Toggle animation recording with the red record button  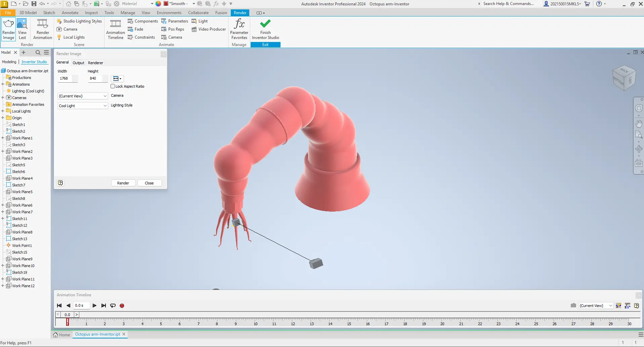tap(122, 305)
